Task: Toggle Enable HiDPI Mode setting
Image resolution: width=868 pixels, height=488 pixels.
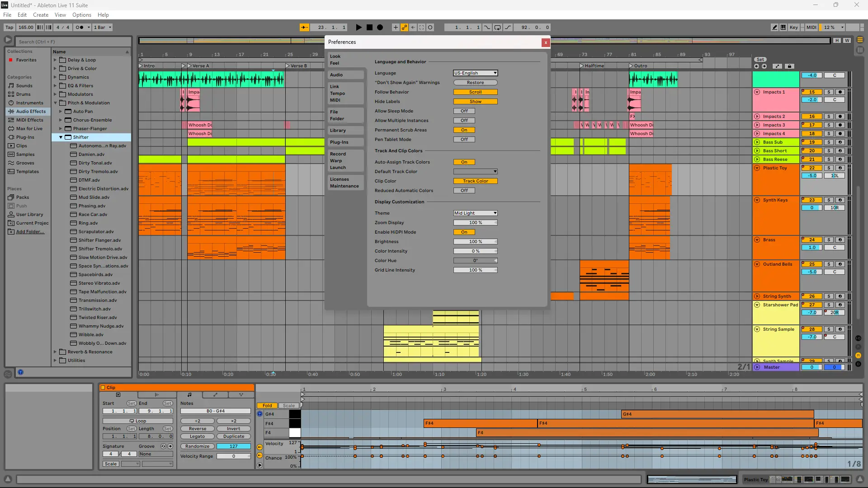Action: pyautogui.click(x=464, y=232)
